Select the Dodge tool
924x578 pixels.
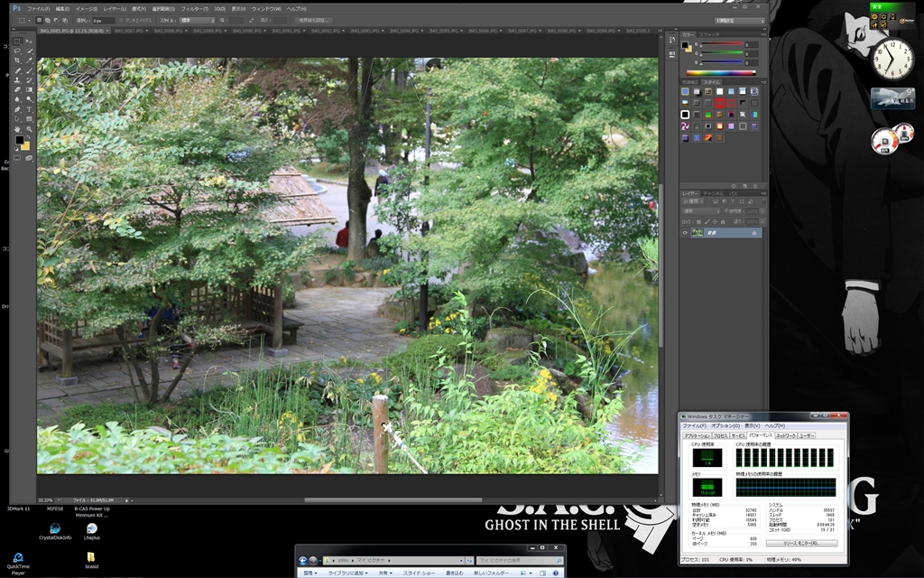[29, 99]
